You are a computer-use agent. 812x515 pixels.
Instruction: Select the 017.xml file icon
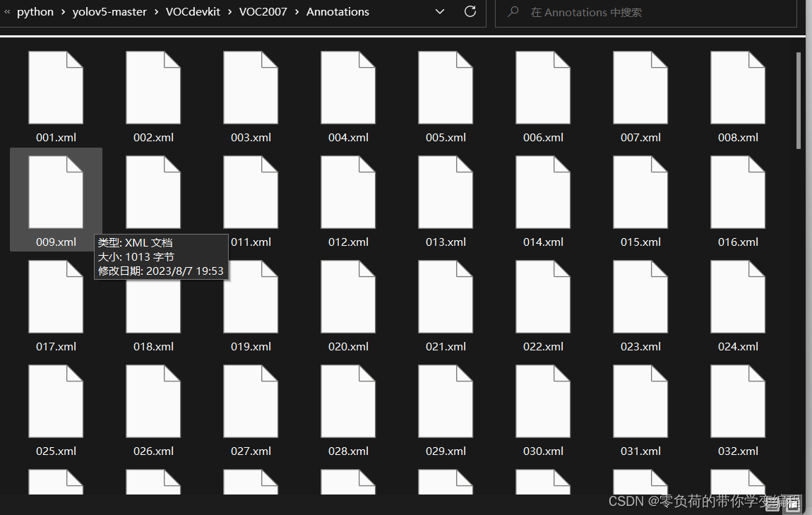(56, 297)
